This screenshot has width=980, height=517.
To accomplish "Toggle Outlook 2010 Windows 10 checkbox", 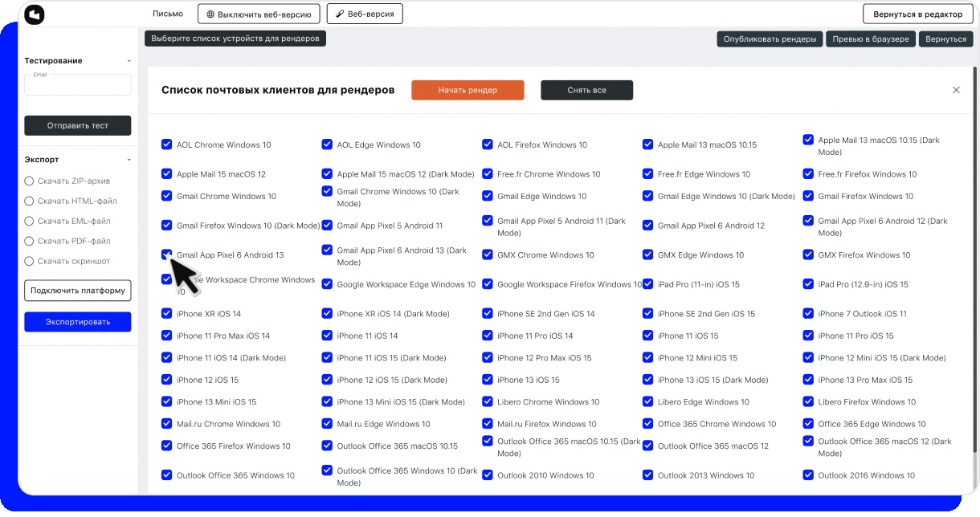I will [488, 475].
